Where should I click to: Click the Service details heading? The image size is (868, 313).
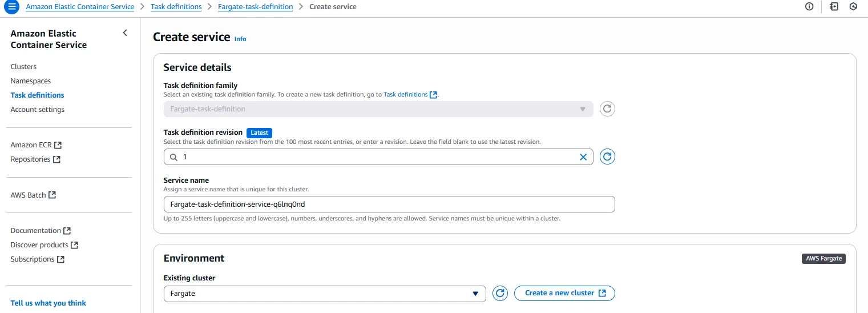point(197,67)
